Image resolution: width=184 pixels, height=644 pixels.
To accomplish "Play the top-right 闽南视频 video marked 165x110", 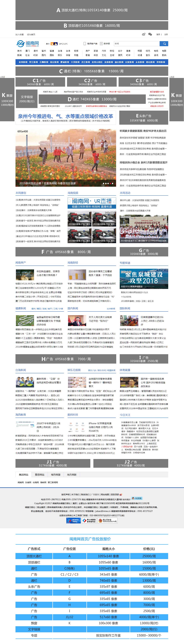I will click(104, 218).
